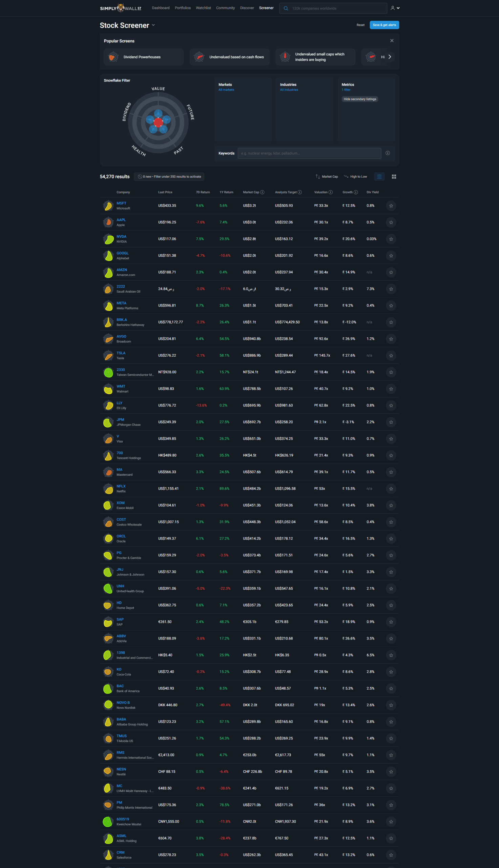Click info icon beside Keywords field
Screen dimensions: 499x868
(387, 153)
